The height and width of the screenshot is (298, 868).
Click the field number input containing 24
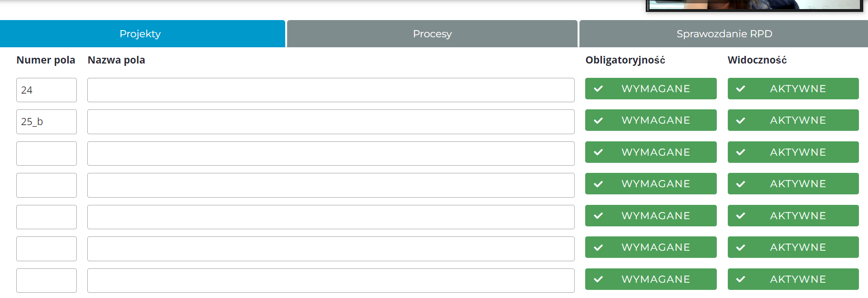pos(46,90)
